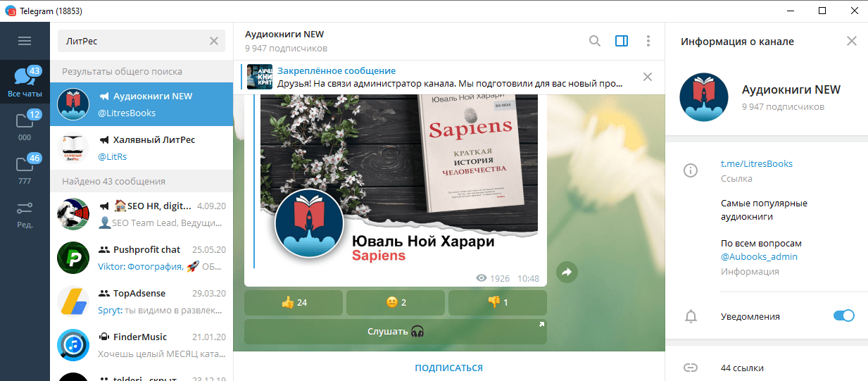868x381 pixels.
Task: Edit folders via Ред. icon
Action: [x=25, y=213]
